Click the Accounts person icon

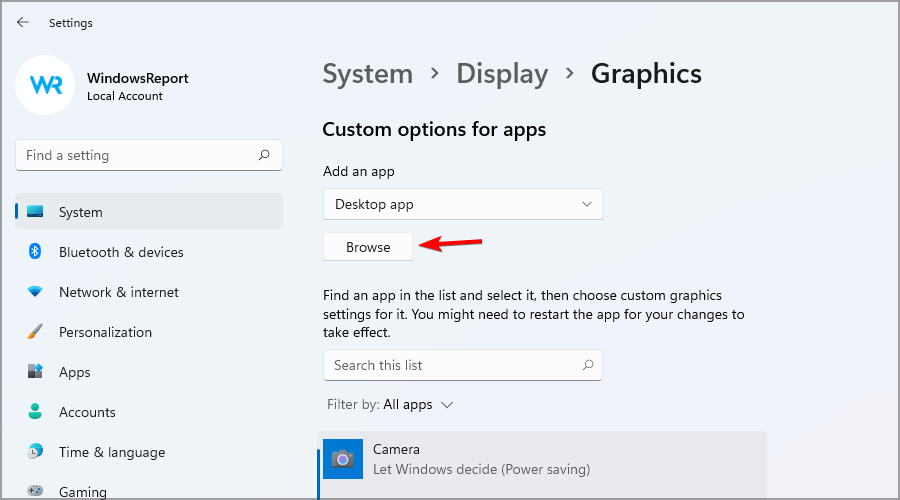35,412
